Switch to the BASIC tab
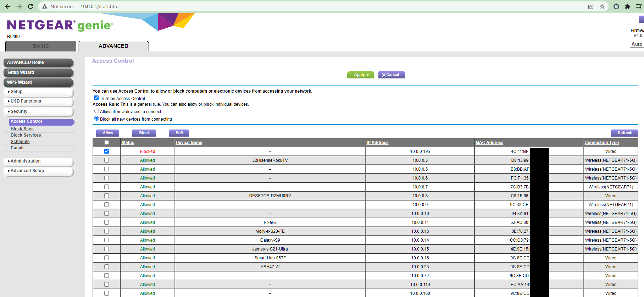Viewport: 644px width, 297px height. [41, 46]
